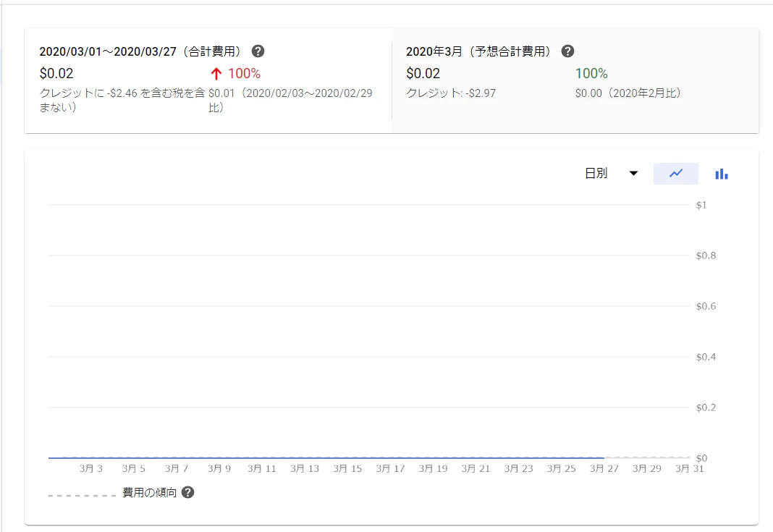
Task: Click the green 100% forecast change
Action: tap(591, 73)
